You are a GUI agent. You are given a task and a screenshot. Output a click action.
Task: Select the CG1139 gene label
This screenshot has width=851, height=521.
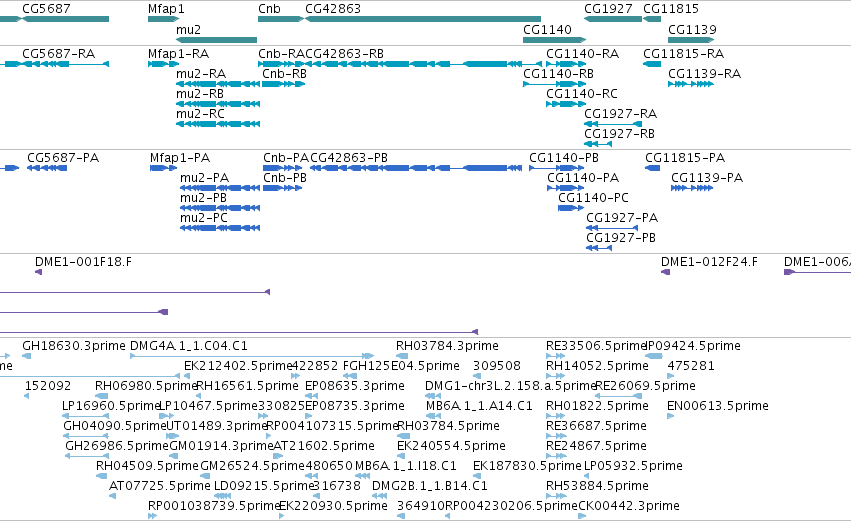[x=692, y=29]
